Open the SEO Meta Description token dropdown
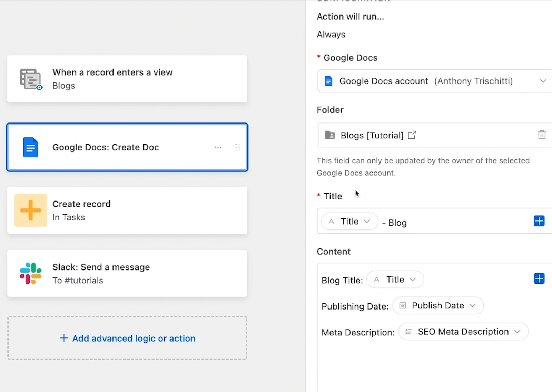 (x=463, y=332)
